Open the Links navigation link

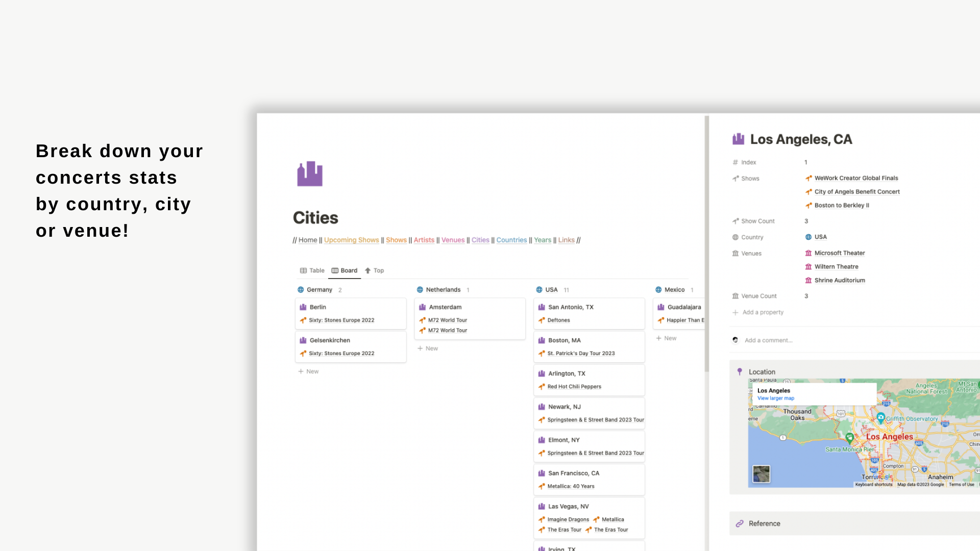coord(566,240)
